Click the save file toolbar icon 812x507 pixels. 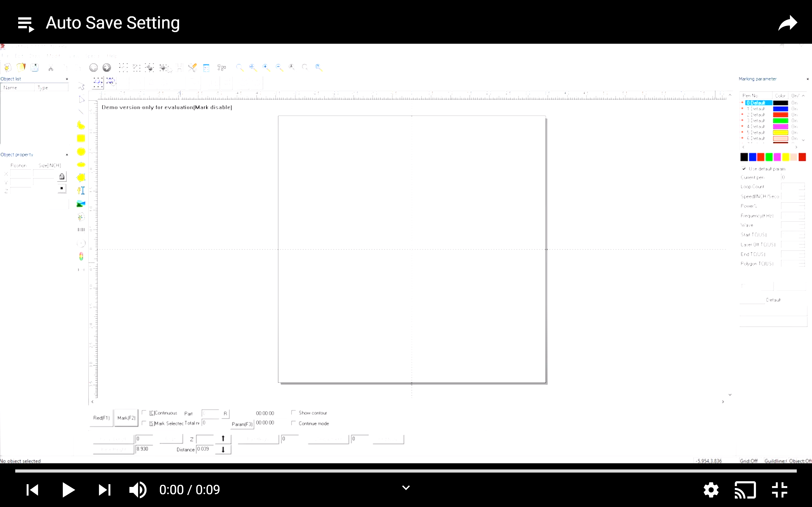[x=34, y=68]
